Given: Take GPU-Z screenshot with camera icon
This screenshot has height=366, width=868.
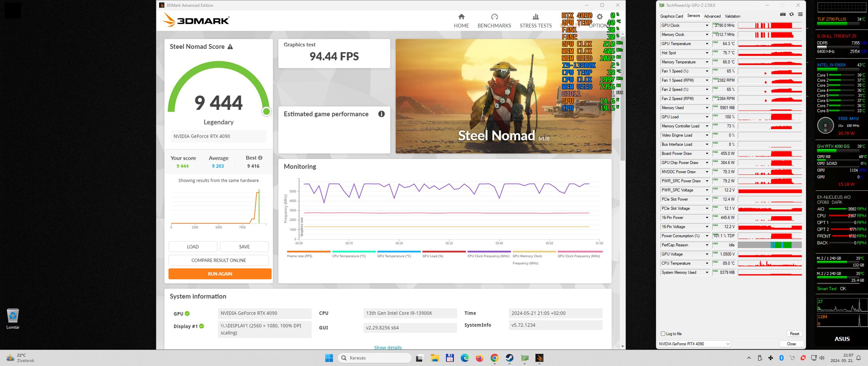Looking at the screenshot, I should 783,15.
